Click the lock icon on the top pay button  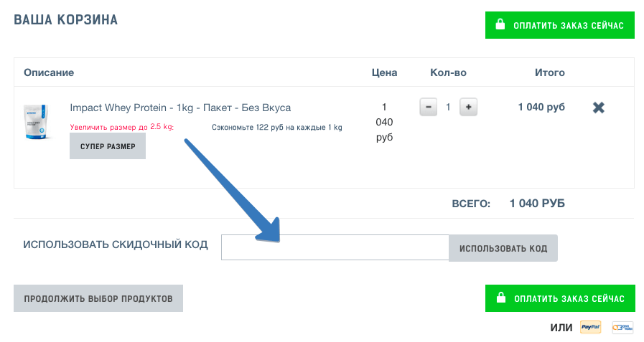[500, 26]
